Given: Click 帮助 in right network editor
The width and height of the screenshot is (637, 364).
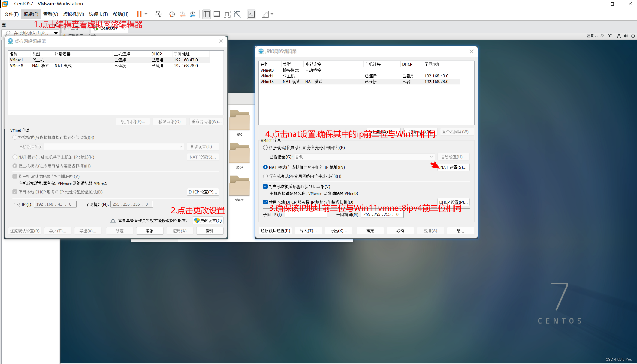Looking at the screenshot, I should [460, 231].
